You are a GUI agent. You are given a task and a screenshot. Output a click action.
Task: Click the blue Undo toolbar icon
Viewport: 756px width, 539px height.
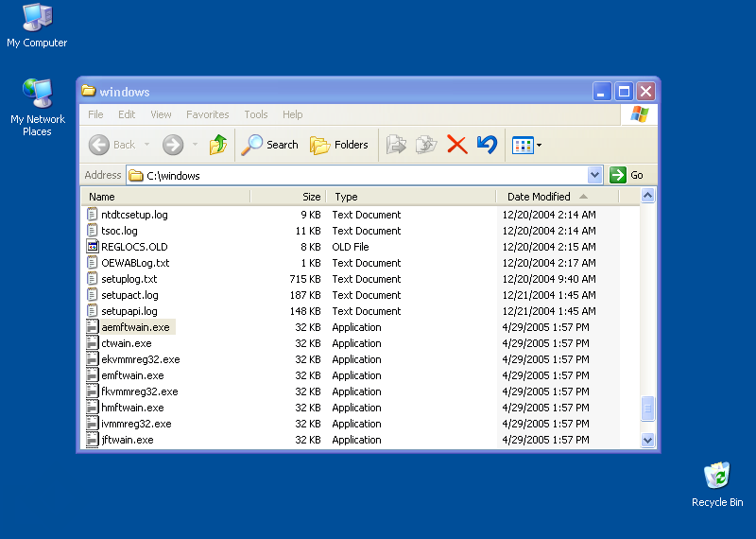[487, 145]
